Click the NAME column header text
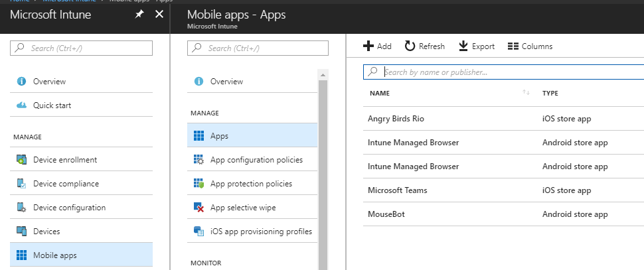The image size is (644, 270). (x=380, y=93)
